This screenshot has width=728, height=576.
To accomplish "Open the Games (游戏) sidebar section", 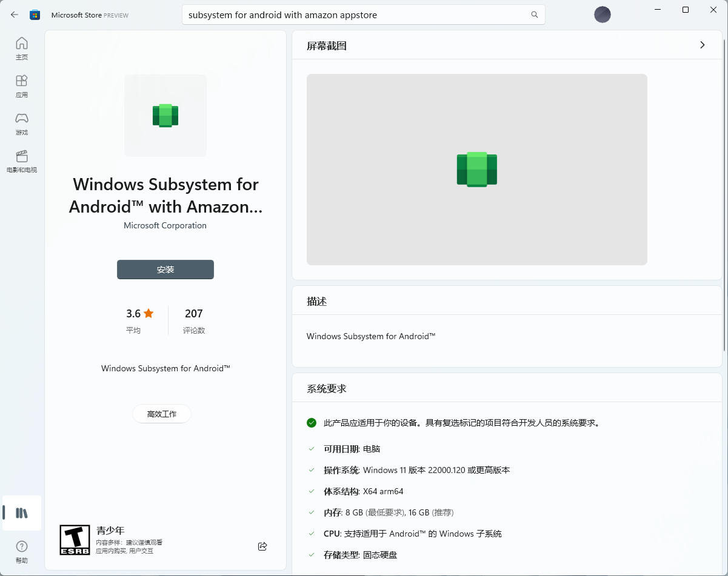I will pyautogui.click(x=22, y=124).
